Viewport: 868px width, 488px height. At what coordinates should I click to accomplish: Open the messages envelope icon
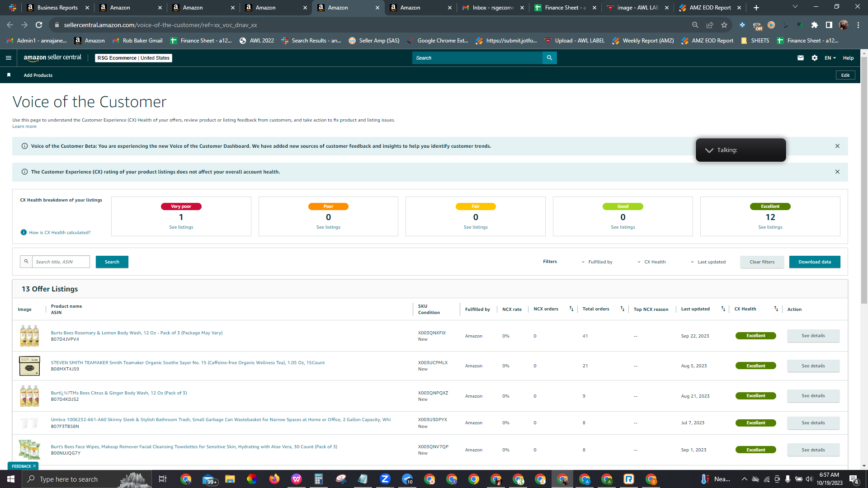[x=801, y=58]
